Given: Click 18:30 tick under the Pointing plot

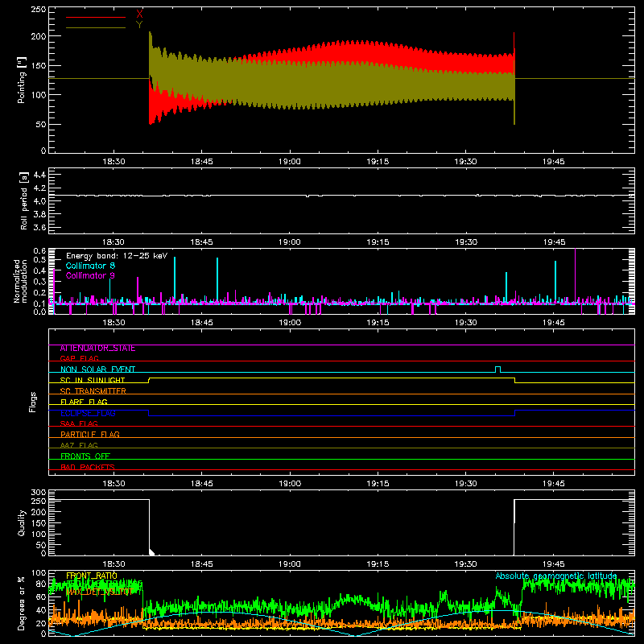Looking at the screenshot, I should (114, 162).
